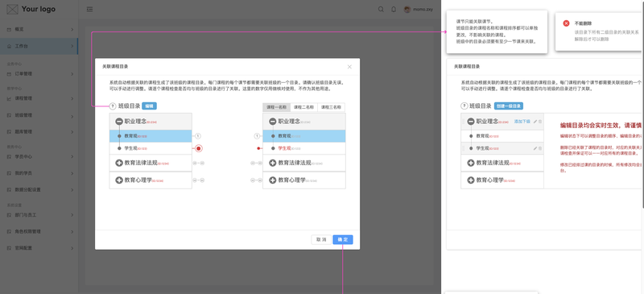Image resolution: width=644 pixels, height=294 pixels.
Task: Select 学生观 row in dialog's left 班级目录 tree
Action: (151, 148)
